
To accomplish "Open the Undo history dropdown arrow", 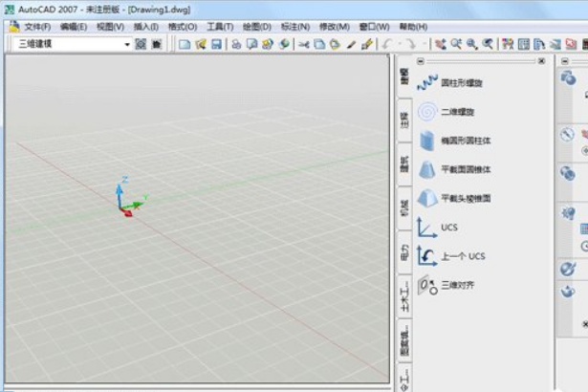I will pos(400,44).
